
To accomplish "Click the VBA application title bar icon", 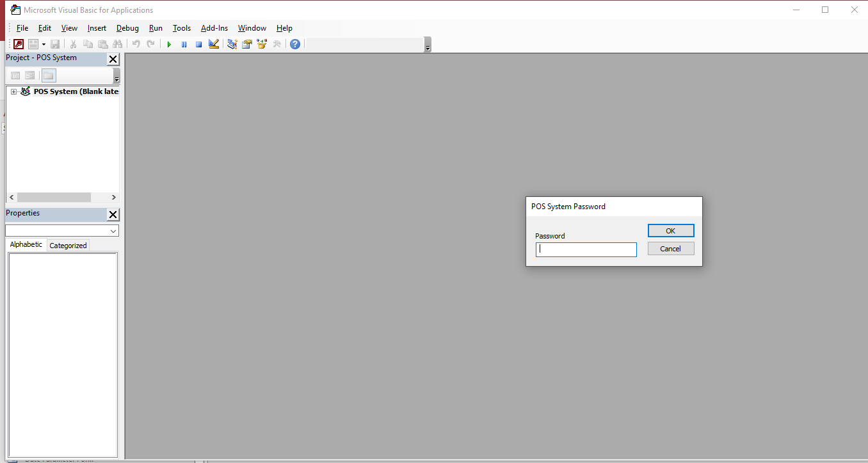I will click(15, 10).
